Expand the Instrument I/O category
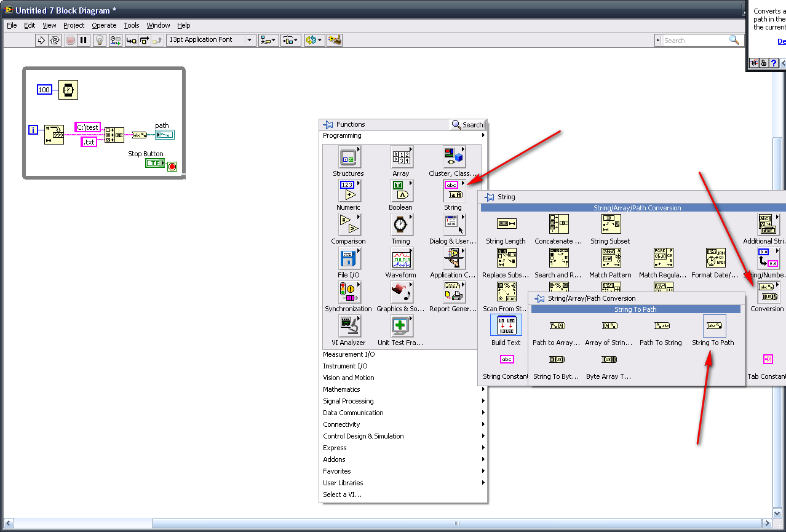The width and height of the screenshot is (786, 532). point(403,366)
